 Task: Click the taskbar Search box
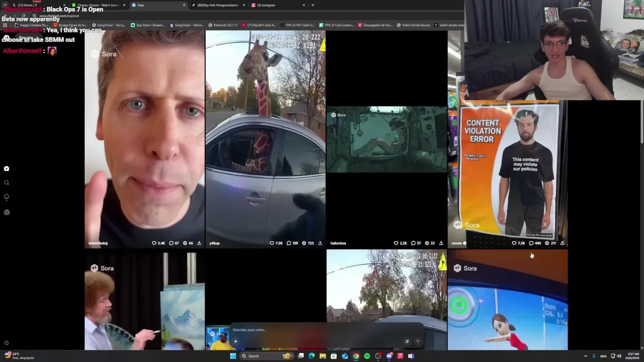(267, 356)
